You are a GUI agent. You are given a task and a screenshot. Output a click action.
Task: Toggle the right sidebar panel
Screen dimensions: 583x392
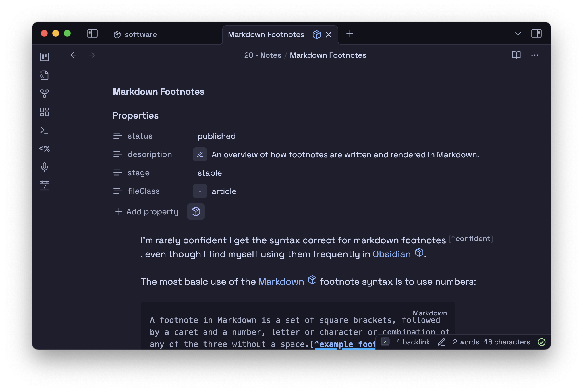click(x=536, y=34)
